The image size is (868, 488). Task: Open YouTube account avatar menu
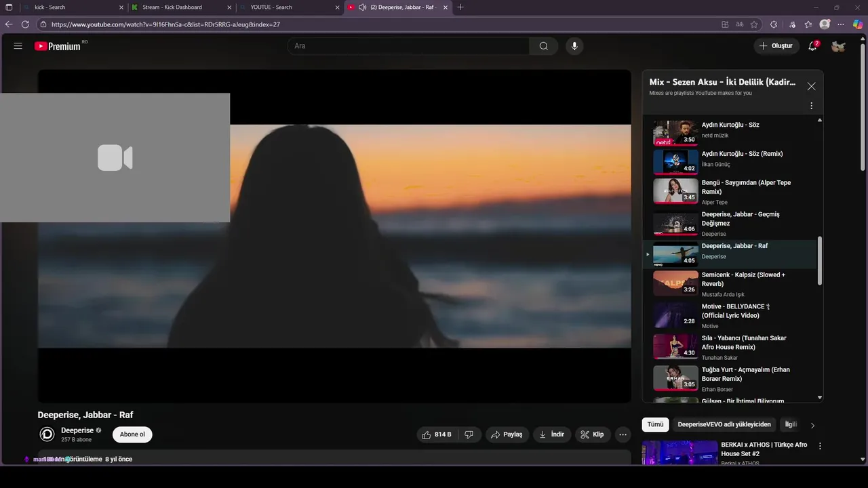point(838,46)
